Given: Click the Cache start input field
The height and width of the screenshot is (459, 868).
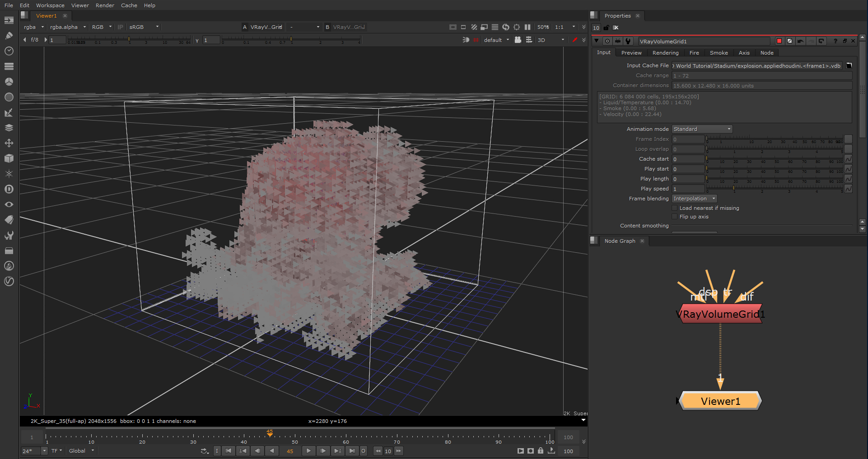Looking at the screenshot, I should 688,159.
